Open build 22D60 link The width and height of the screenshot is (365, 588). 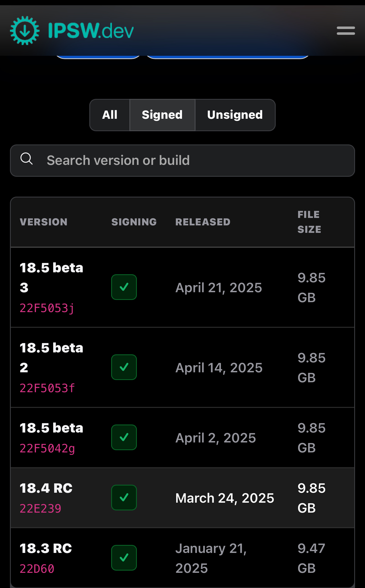tap(37, 569)
